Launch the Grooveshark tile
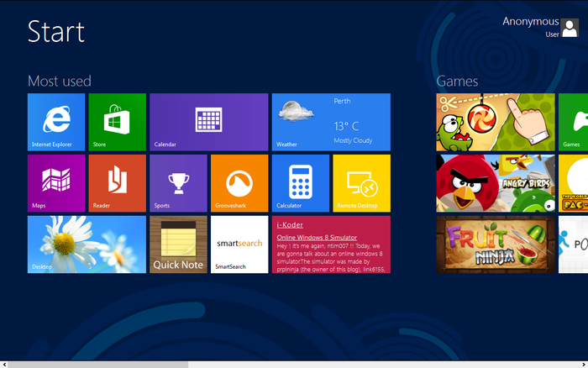The image size is (588, 368). pos(239,182)
